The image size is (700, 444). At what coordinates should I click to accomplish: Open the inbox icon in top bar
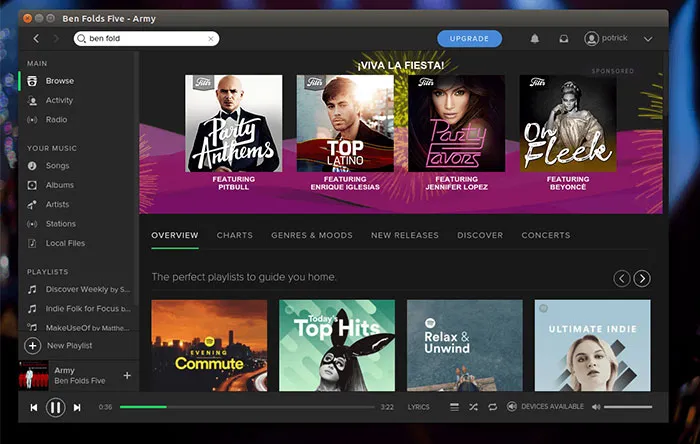click(564, 39)
